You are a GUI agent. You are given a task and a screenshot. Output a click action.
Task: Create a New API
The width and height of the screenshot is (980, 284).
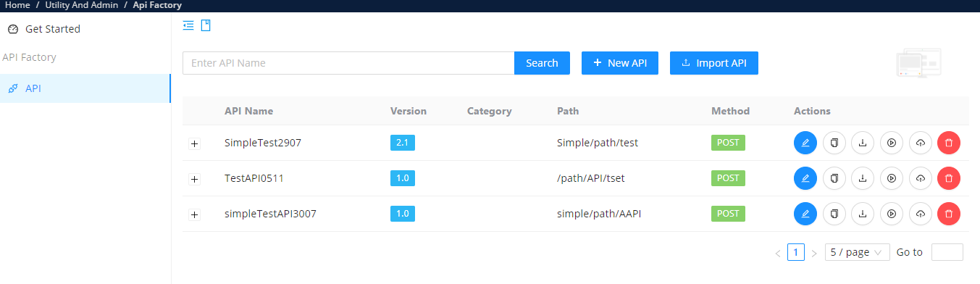620,63
